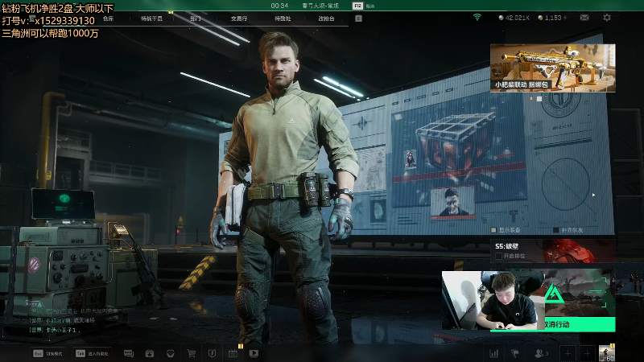Open the flag icon in the bottom bar
This screenshot has height=362, width=644.
514,353
